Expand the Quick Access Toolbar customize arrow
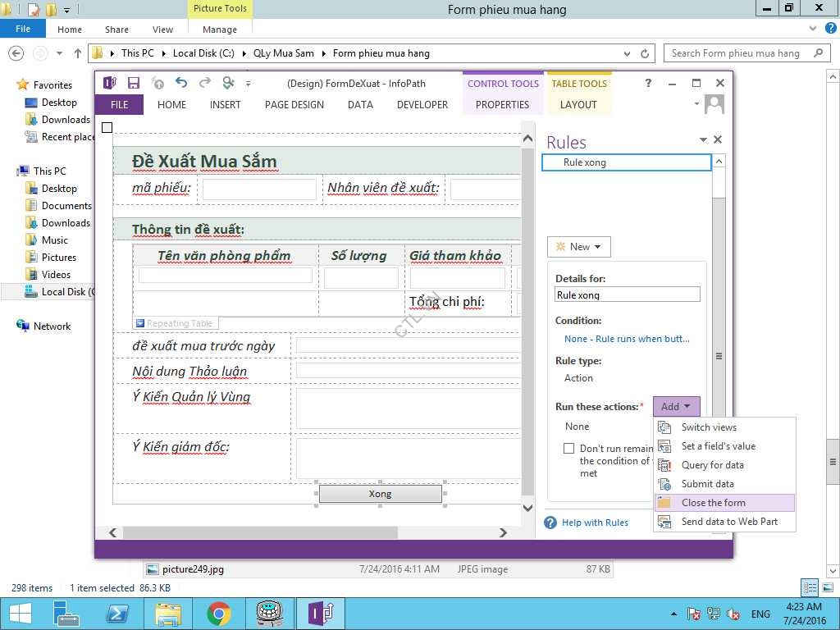Image resolution: width=840 pixels, height=630 pixels. (249, 84)
